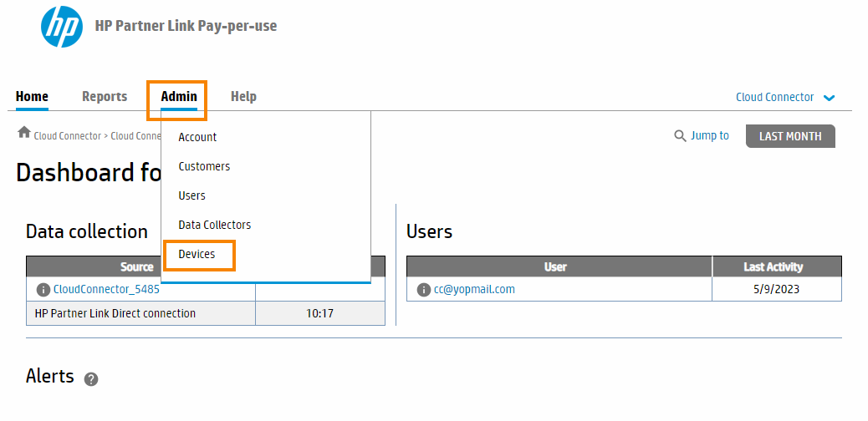The width and height of the screenshot is (868, 421).
Task: Choose Devices in the Admin menu
Action: click(x=197, y=254)
